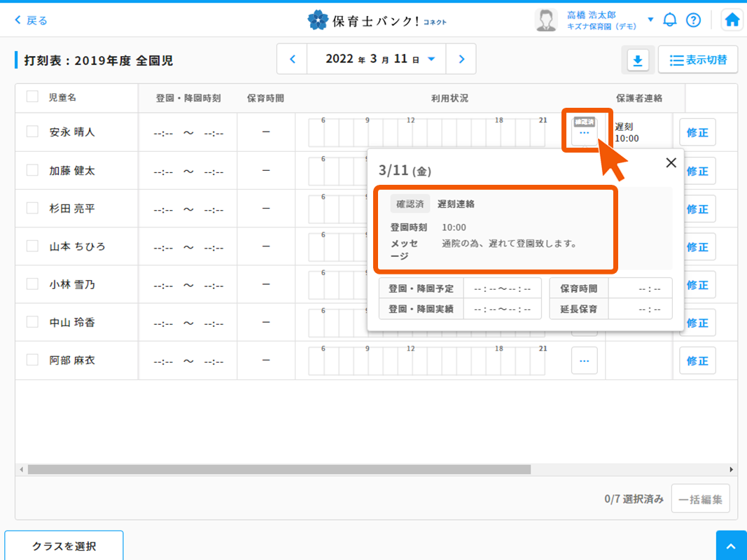Screen dimensions: 747x560
Task: Go to the next day arrow
Action: (461, 59)
